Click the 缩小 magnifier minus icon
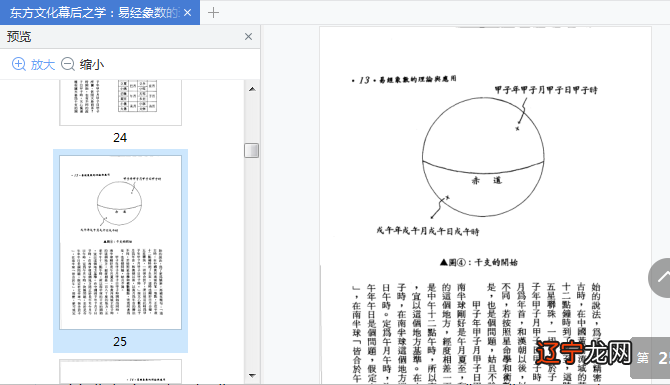The height and width of the screenshot is (385, 670). [68, 64]
